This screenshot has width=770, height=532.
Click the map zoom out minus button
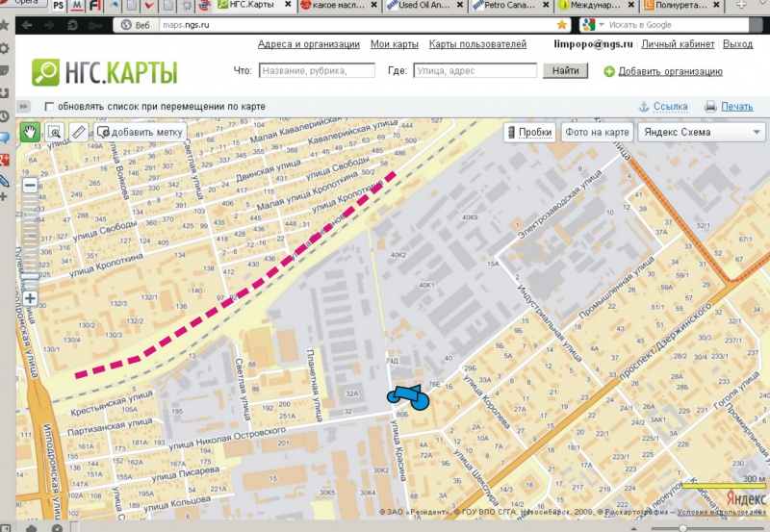tap(30, 185)
